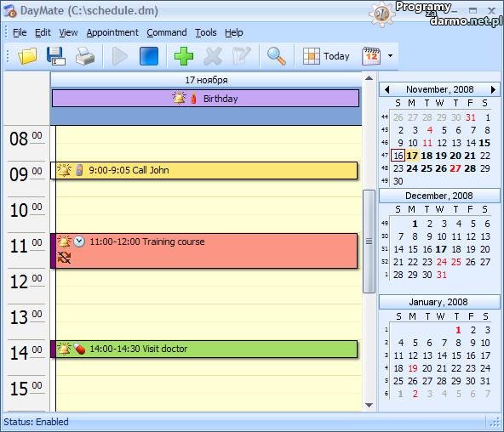This screenshot has width=504, height=432.
Task: Add a new appointment with green plus
Action: (x=184, y=56)
